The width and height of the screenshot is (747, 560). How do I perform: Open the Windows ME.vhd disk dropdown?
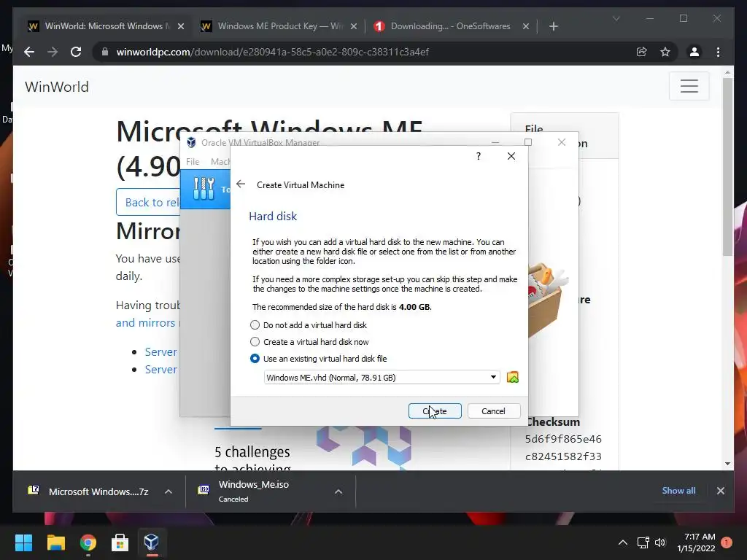click(x=382, y=377)
